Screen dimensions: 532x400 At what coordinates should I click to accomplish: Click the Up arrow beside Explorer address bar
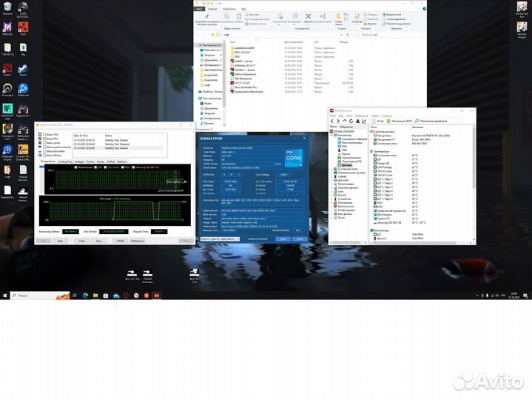point(213,35)
